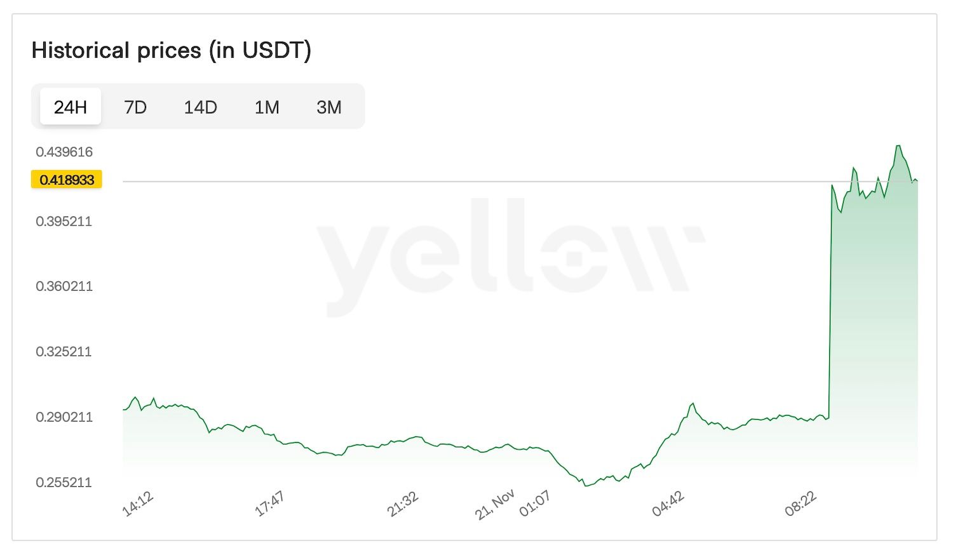Click the highest peak of price line
Viewport: 953px width, 560px height.
[898, 146]
